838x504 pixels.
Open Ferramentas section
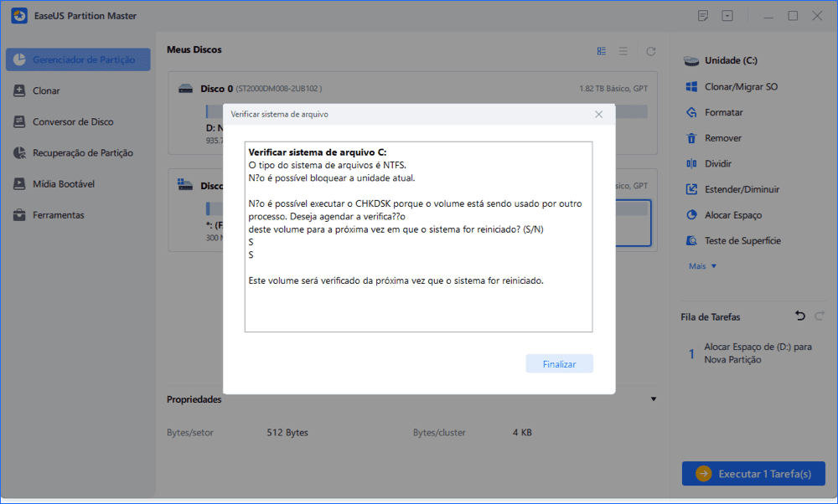tap(59, 214)
